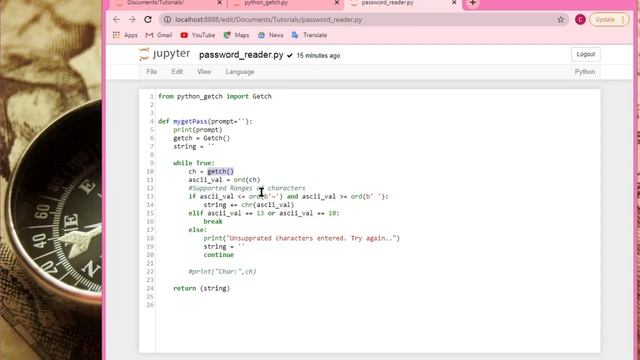Open the YouTube bookmark
Viewport: 640px width, 360px height.
tap(198, 35)
